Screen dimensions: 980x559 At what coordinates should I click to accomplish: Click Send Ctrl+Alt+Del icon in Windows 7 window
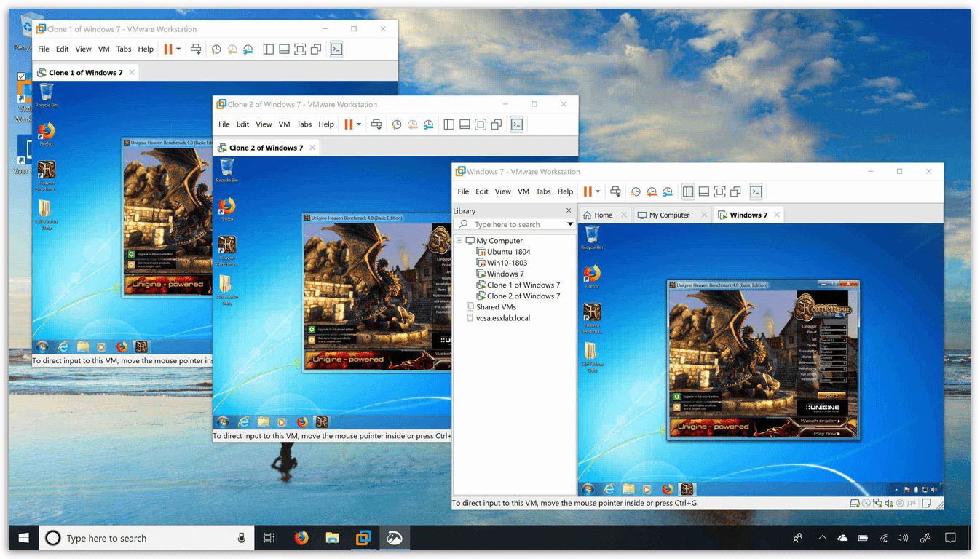pyautogui.click(x=615, y=191)
